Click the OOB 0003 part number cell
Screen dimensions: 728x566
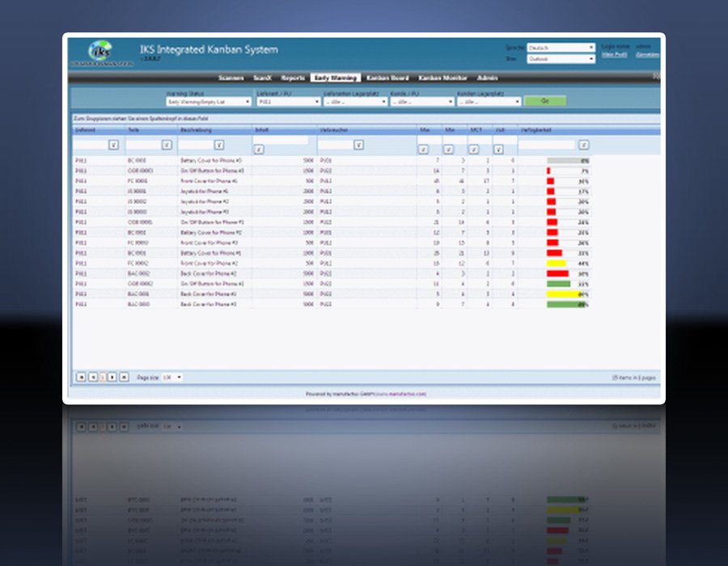coord(140,171)
